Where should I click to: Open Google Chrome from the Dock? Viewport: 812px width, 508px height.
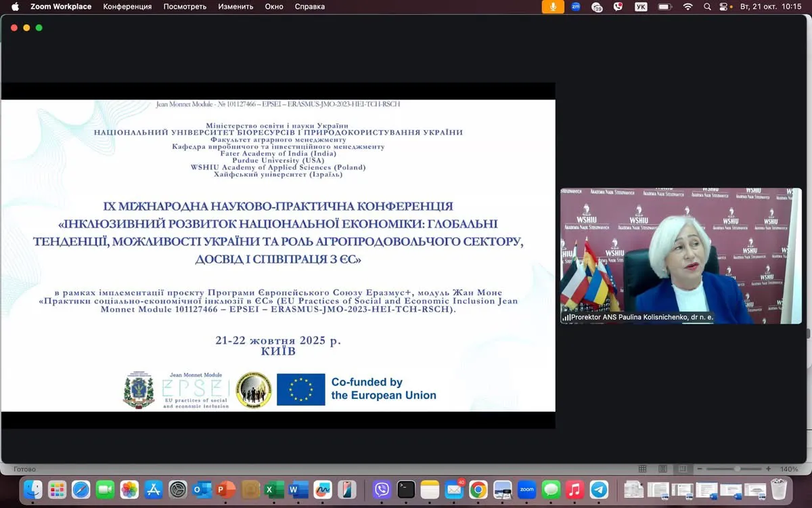pos(478,489)
